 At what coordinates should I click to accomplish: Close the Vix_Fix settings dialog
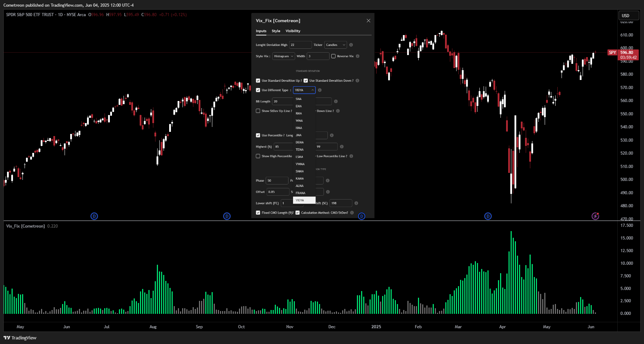368,21
